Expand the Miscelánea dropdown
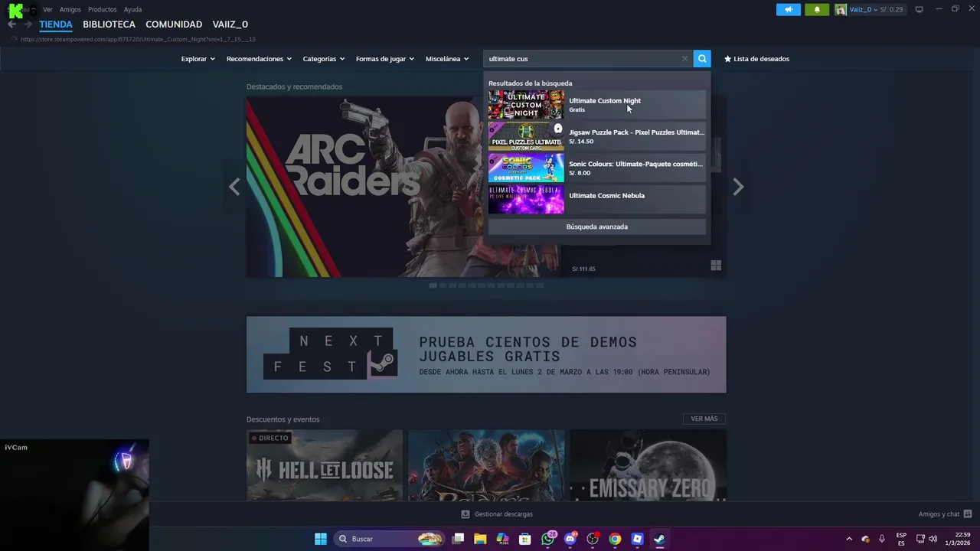Screen dimensions: 980x551 click(x=447, y=59)
